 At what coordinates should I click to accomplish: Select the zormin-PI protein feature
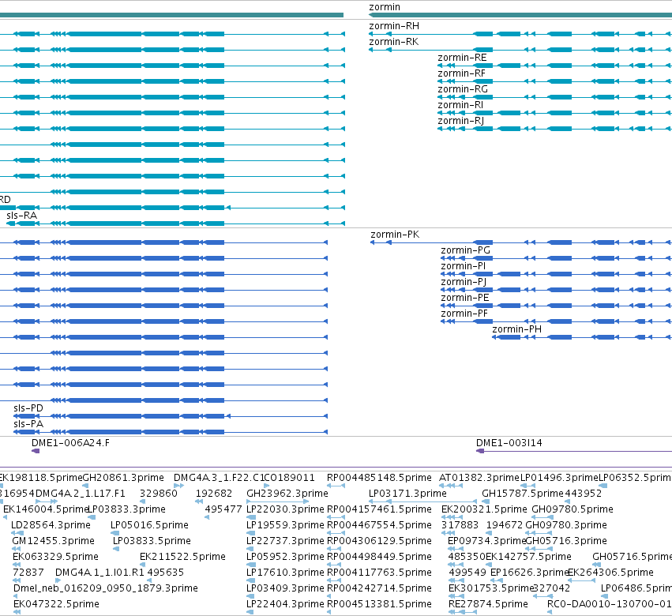pyautogui.click(x=556, y=274)
